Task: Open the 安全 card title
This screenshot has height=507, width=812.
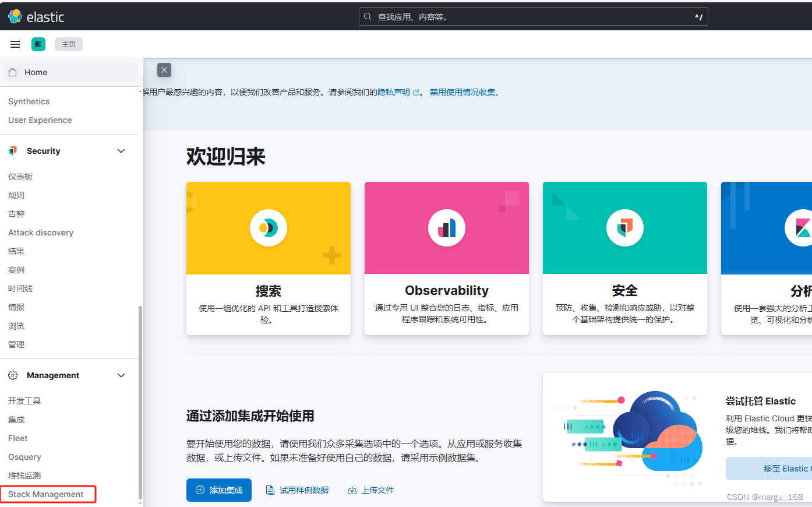Action: (625, 290)
